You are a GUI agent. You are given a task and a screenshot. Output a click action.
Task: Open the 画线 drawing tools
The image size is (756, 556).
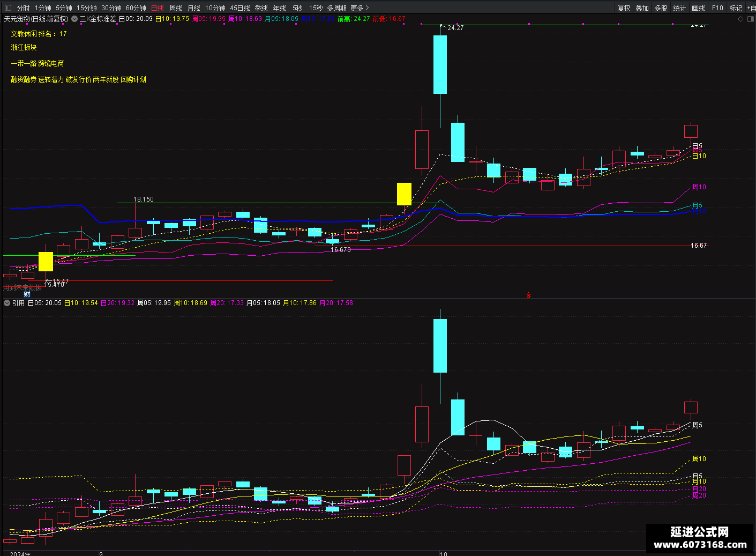699,8
